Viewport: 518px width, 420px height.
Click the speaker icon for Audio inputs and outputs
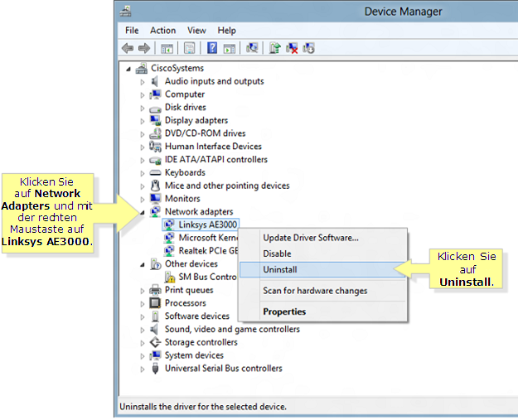(x=154, y=81)
